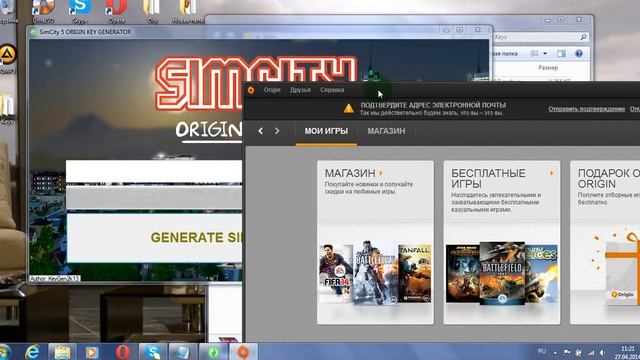Show hidden tray icons with the up arrow
This screenshot has height=360, width=640.
pos(555,353)
